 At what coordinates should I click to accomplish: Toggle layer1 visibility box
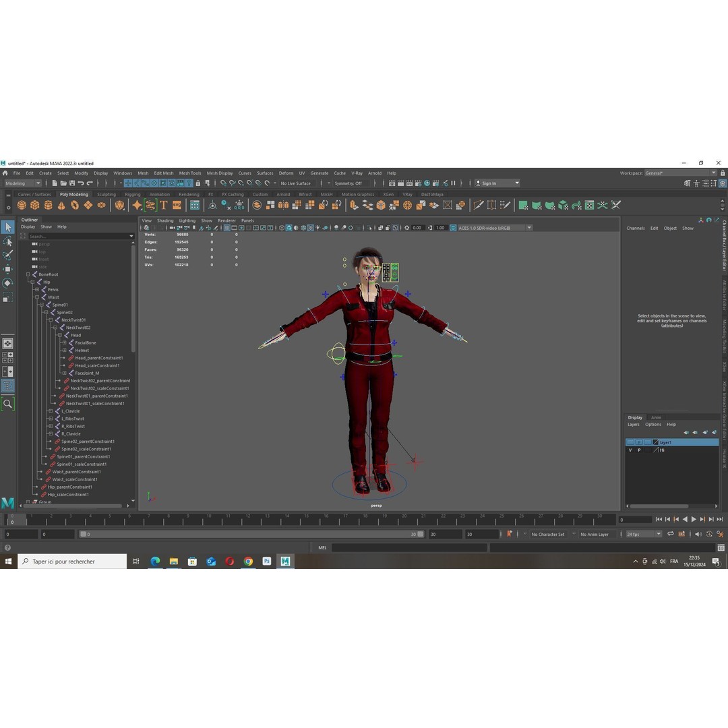tap(630, 442)
